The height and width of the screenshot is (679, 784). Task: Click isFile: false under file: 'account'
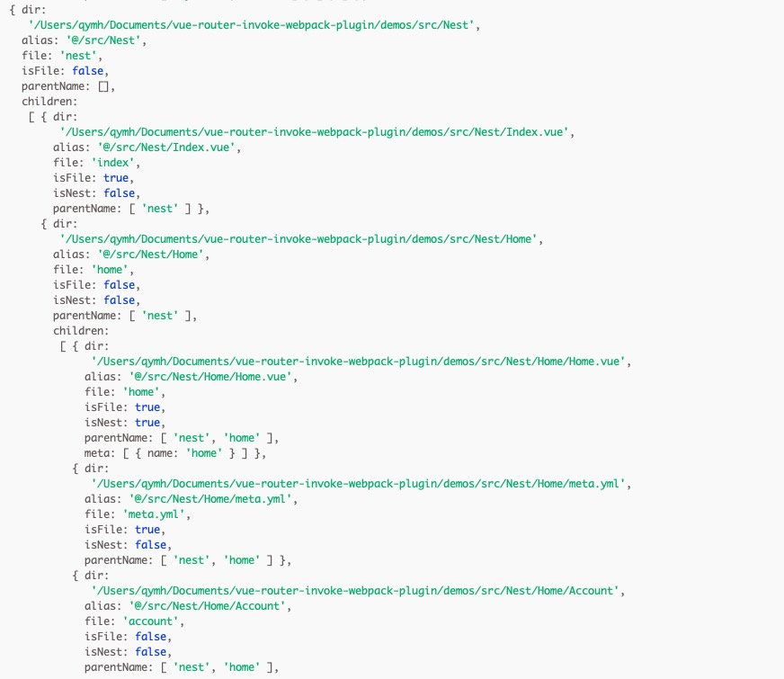coord(128,637)
